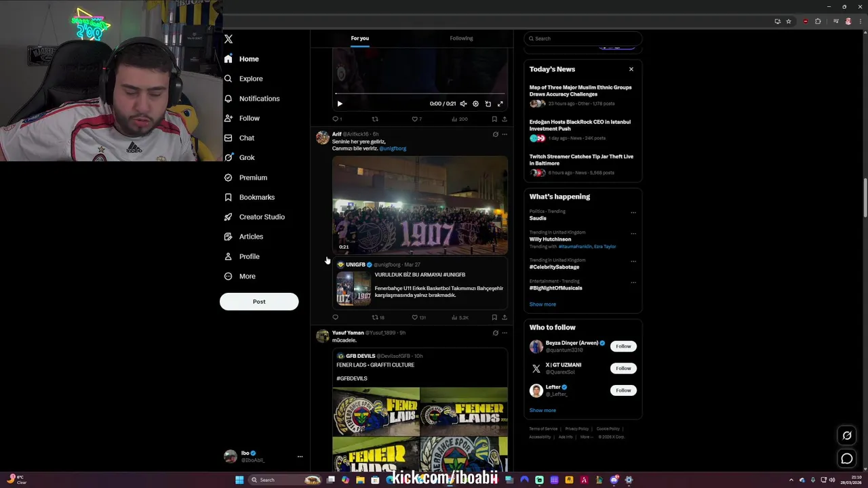
Task: Click the X Search input field
Action: (583, 39)
